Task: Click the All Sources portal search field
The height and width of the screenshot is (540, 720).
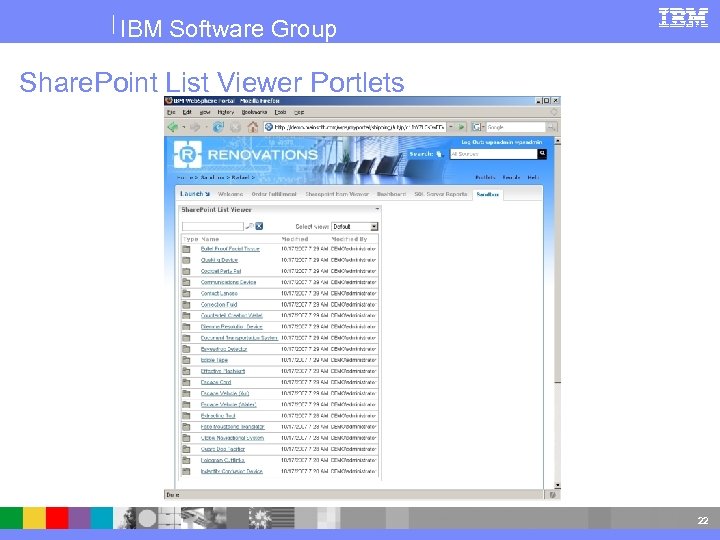Action: (x=494, y=154)
